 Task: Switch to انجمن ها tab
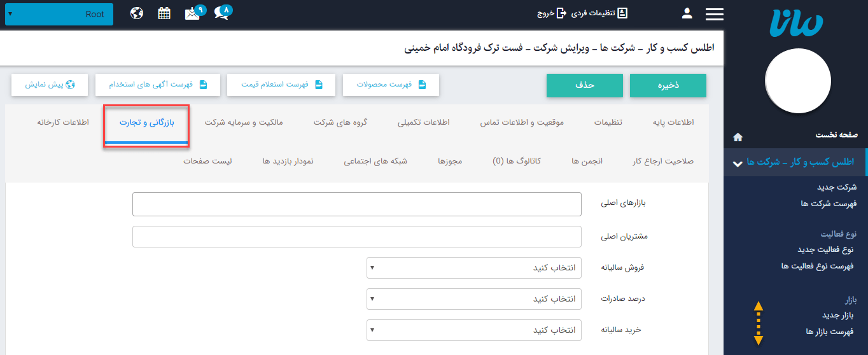(587, 161)
